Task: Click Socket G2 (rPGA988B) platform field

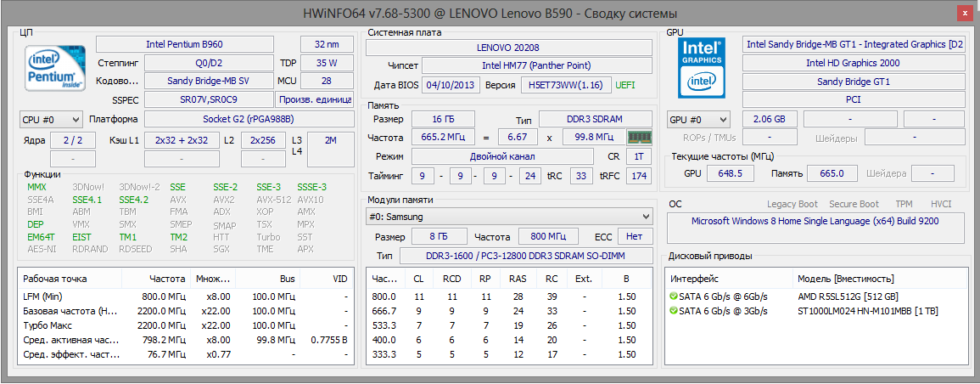Action: pos(248,119)
